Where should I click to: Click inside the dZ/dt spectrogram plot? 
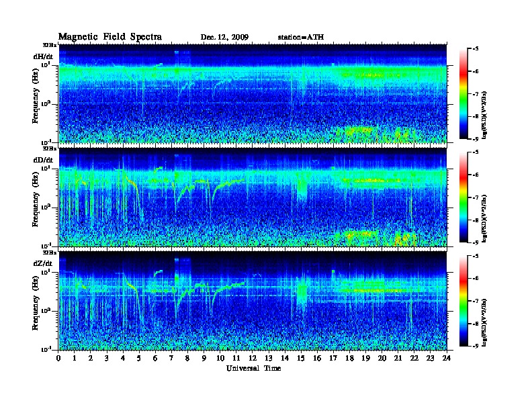[253, 301]
